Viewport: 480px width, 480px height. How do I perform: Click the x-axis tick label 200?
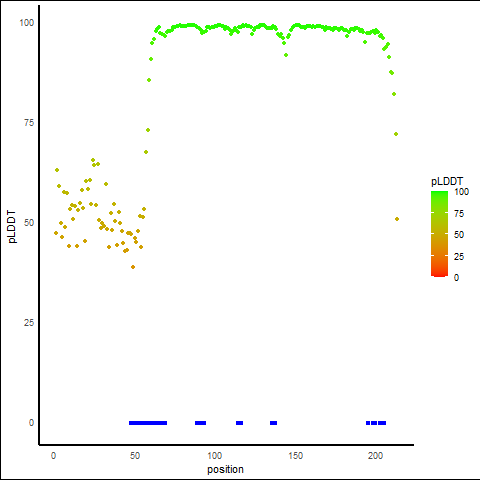(375, 456)
